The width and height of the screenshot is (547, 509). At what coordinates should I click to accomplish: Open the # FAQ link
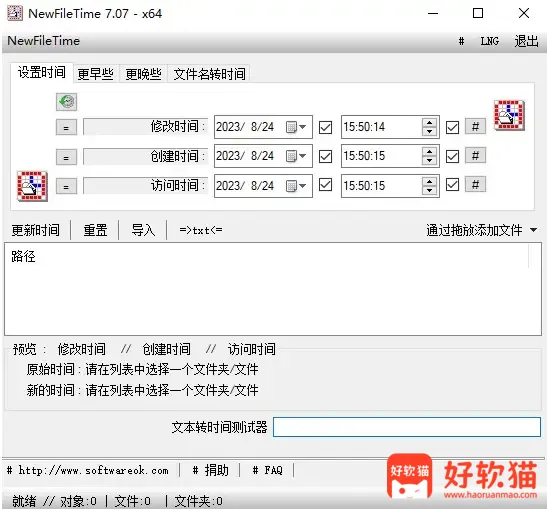[267, 471]
